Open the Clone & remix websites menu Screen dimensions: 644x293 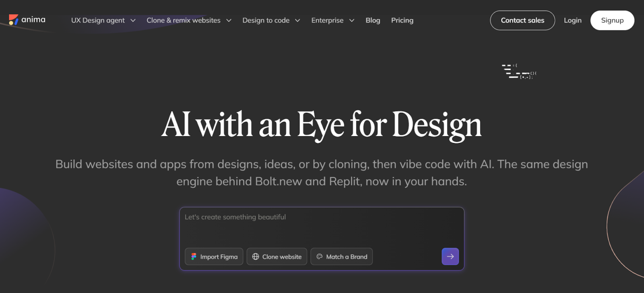click(x=189, y=20)
